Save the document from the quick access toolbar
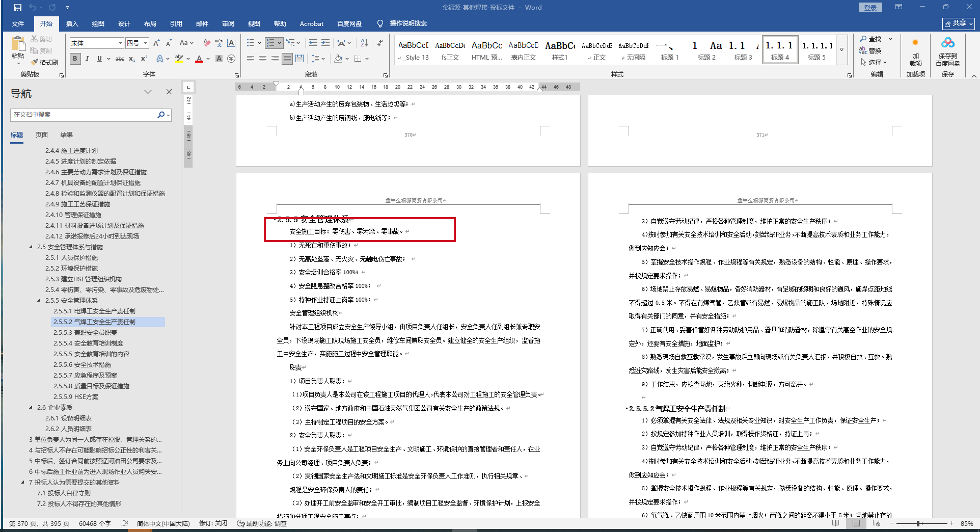 point(17,8)
